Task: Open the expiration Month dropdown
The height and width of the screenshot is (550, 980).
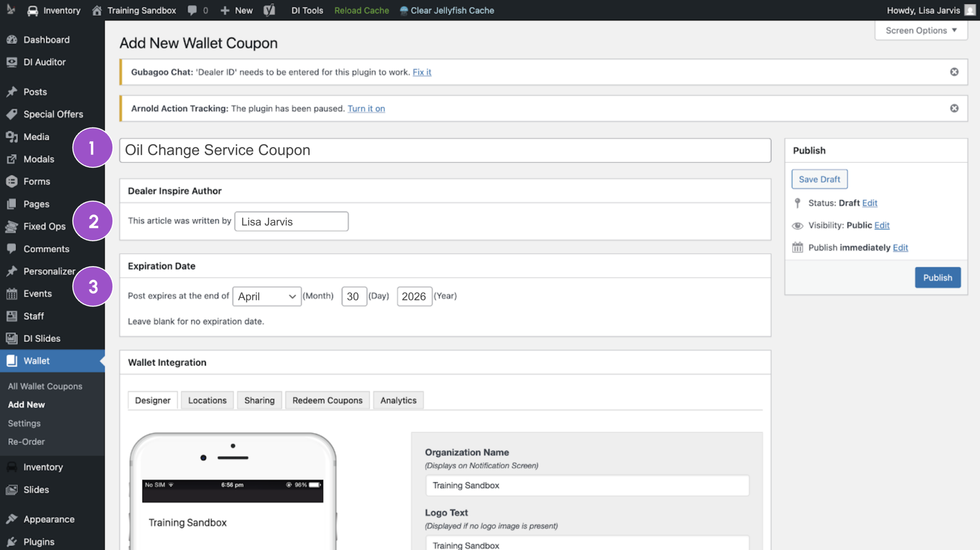Action: 267,296
